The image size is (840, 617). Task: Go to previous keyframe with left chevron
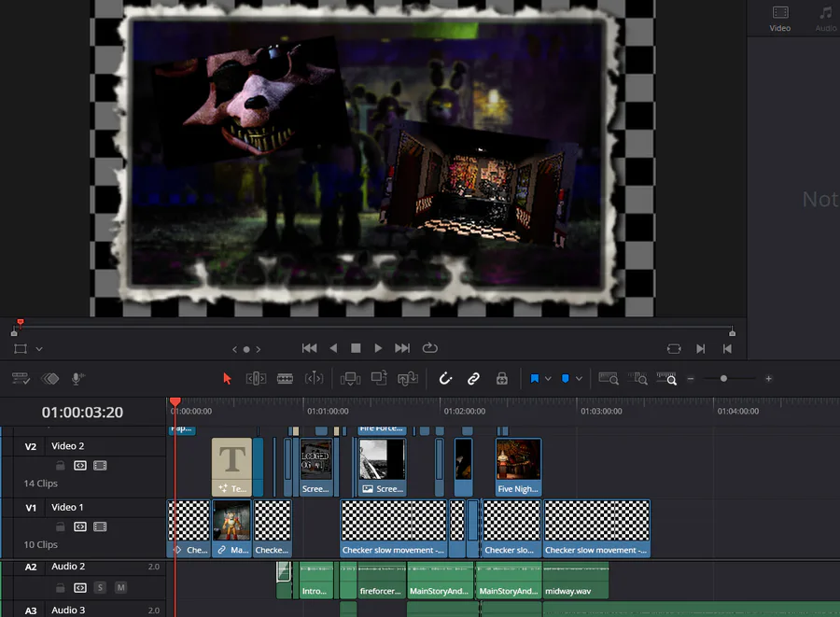[x=234, y=349]
